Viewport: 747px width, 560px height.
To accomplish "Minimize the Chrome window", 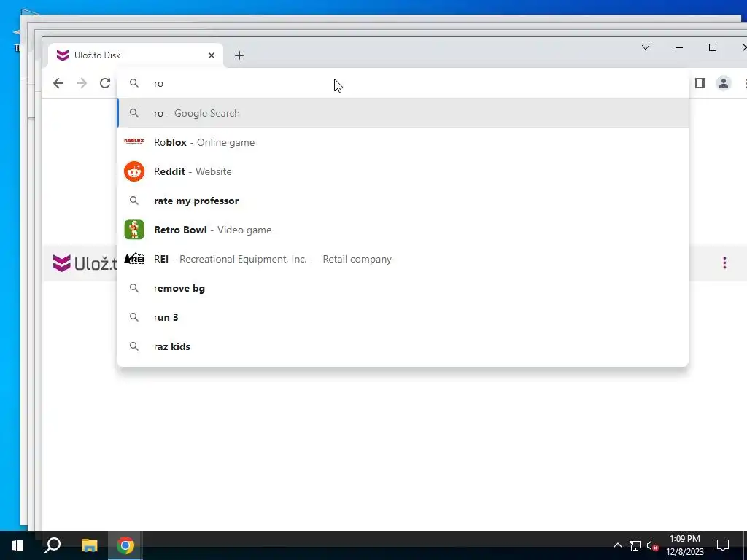I will click(x=679, y=47).
